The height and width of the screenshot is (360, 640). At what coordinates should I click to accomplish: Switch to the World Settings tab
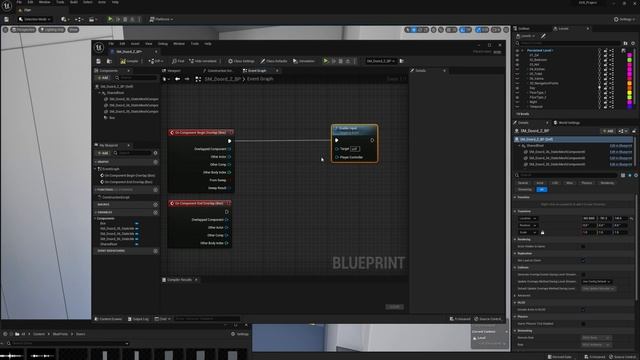click(567, 123)
